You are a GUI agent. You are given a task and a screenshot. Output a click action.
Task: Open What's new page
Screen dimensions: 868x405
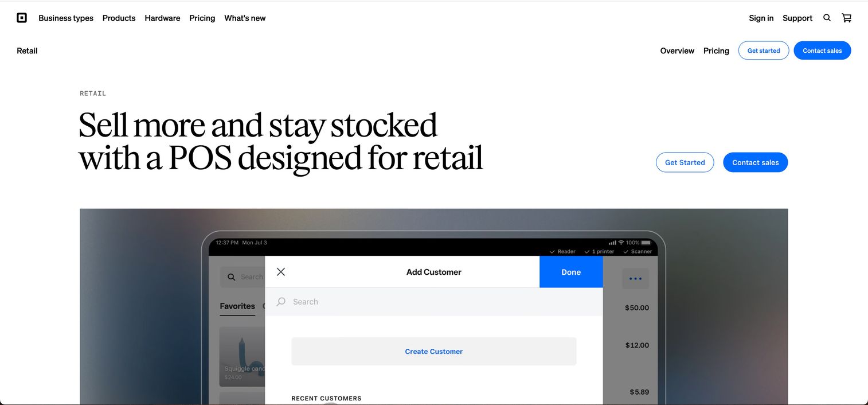[x=245, y=18]
